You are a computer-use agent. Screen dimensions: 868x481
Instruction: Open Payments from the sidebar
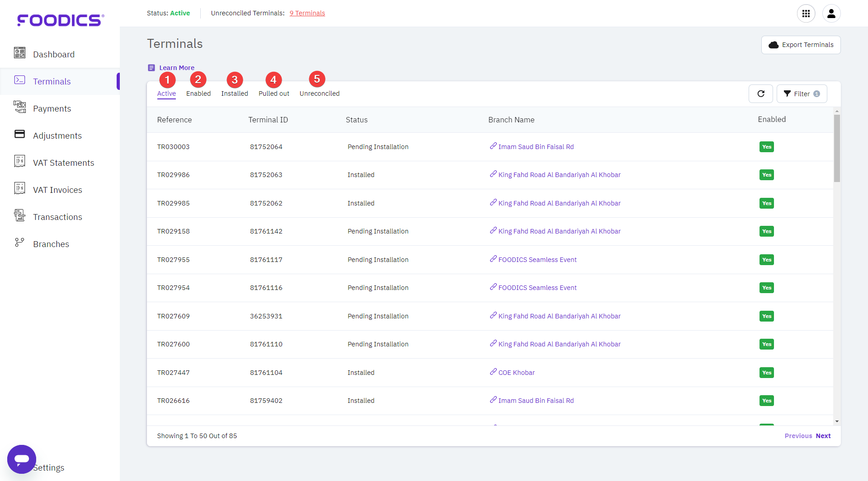pos(52,108)
